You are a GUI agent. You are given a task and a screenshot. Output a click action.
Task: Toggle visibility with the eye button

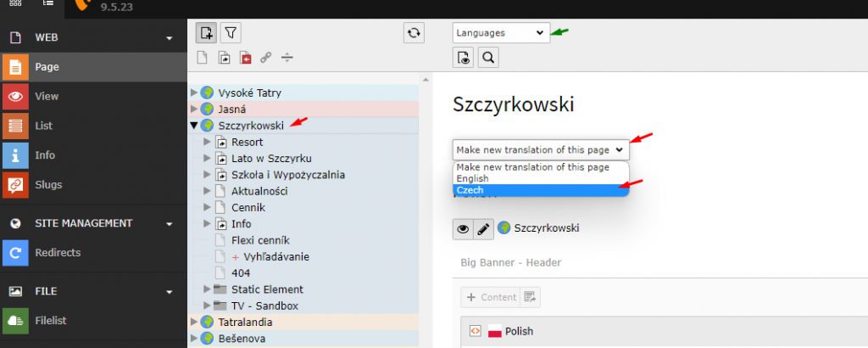click(464, 228)
